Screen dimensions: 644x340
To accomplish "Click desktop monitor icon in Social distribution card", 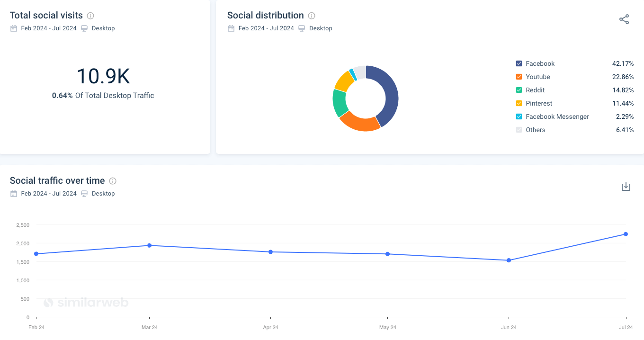I will click(x=302, y=28).
